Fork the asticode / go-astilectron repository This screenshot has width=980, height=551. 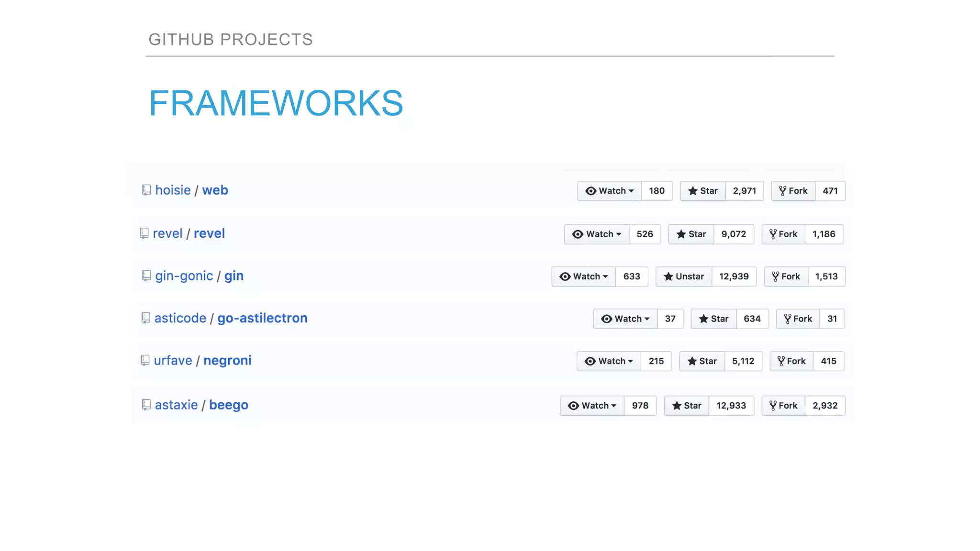[x=798, y=319]
